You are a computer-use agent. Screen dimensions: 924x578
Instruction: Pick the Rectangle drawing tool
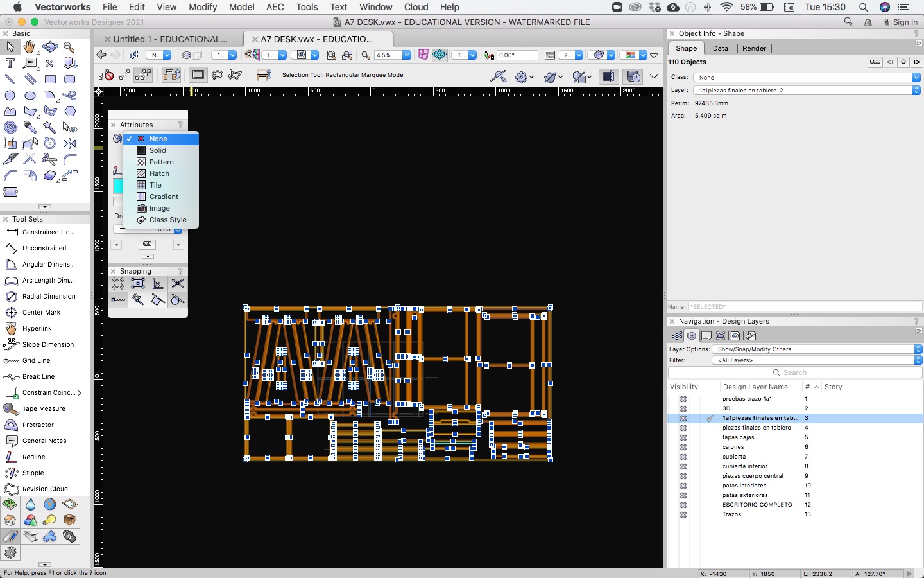pos(50,79)
